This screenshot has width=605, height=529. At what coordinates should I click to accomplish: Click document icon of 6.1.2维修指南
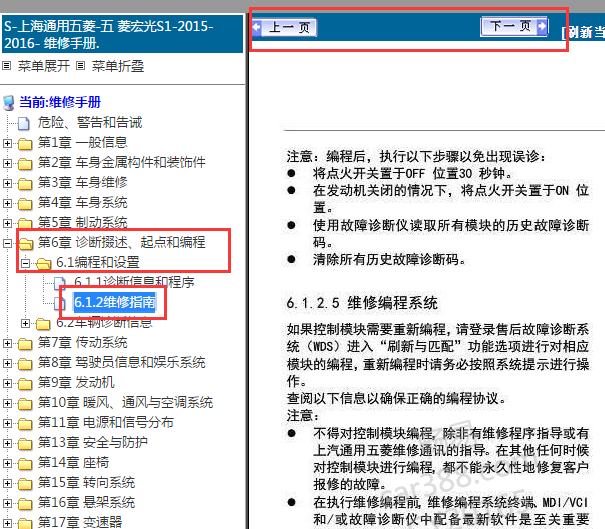point(60,303)
